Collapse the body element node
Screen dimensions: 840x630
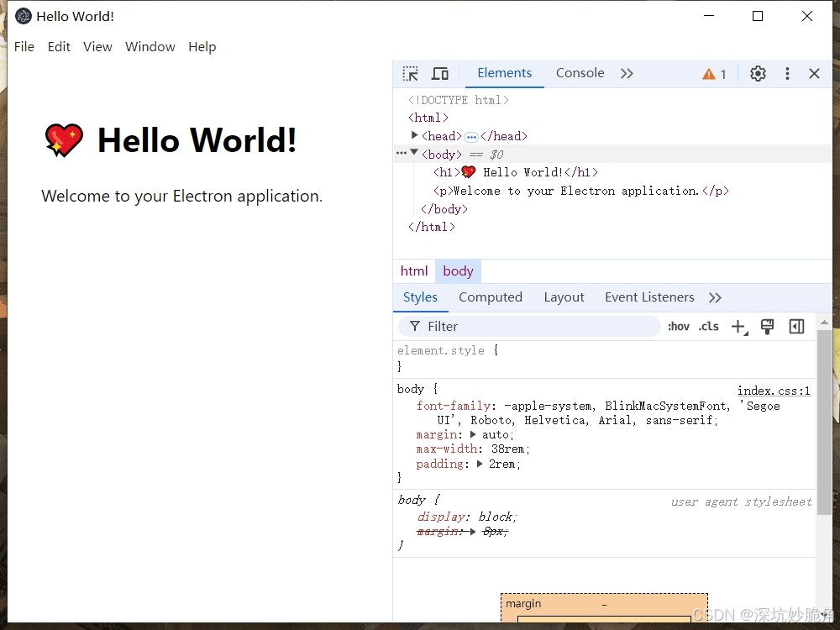coord(414,154)
